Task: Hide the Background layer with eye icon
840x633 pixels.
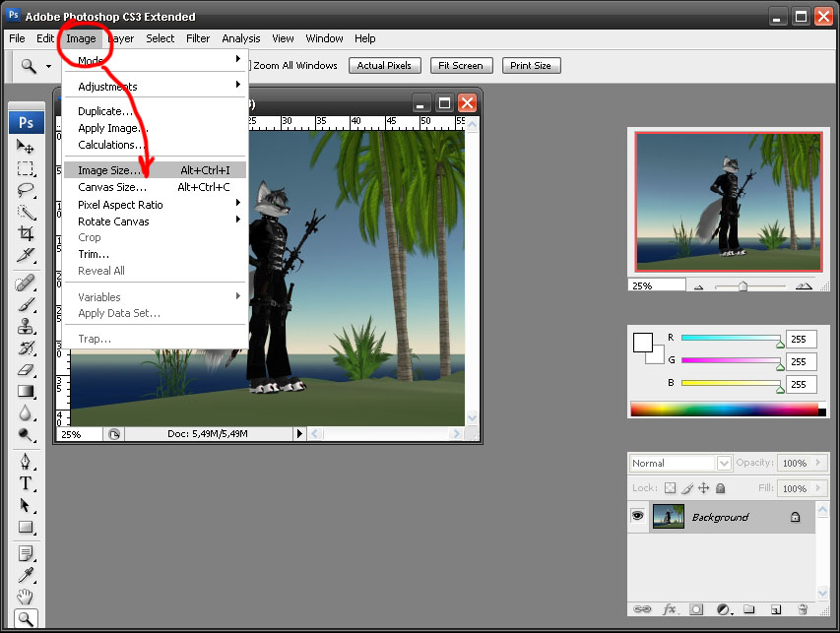Action: [x=638, y=516]
